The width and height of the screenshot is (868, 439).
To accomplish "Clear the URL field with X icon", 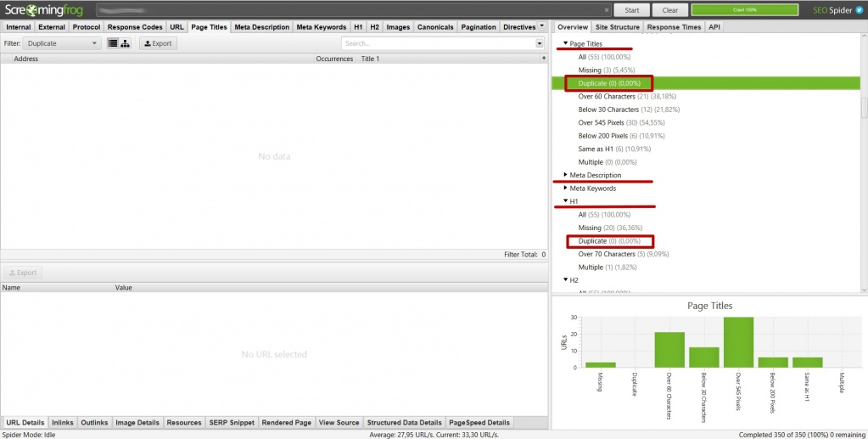I will (606, 10).
